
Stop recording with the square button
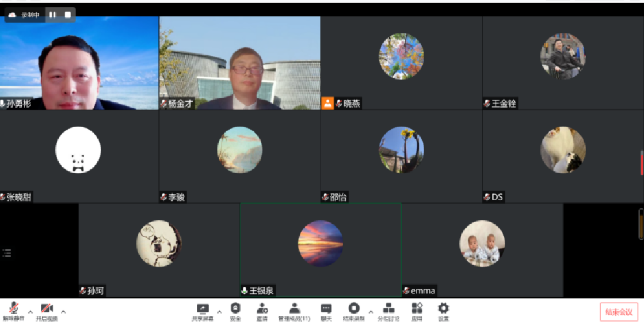coord(67,15)
